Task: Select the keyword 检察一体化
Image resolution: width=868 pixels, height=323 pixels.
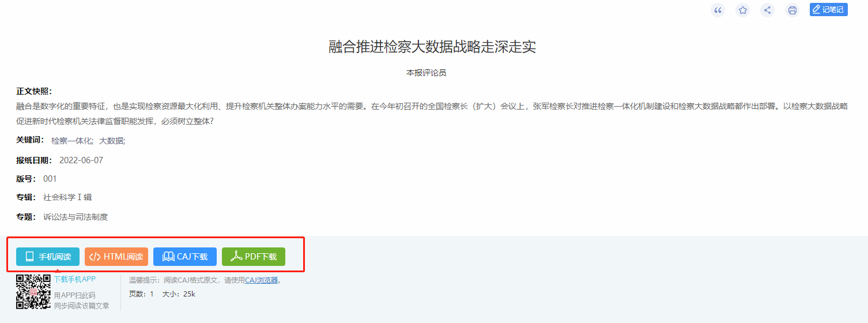Action: click(72, 140)
